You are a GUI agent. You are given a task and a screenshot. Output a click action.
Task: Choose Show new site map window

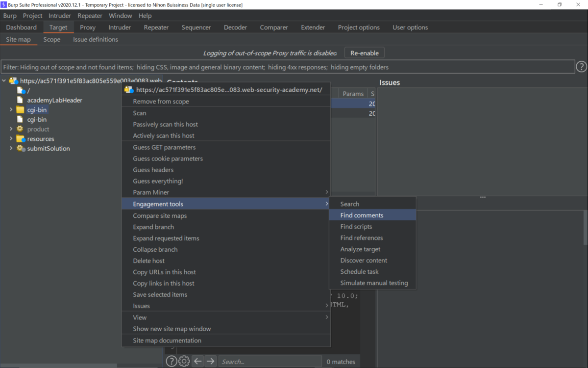(x=226, y=329)
